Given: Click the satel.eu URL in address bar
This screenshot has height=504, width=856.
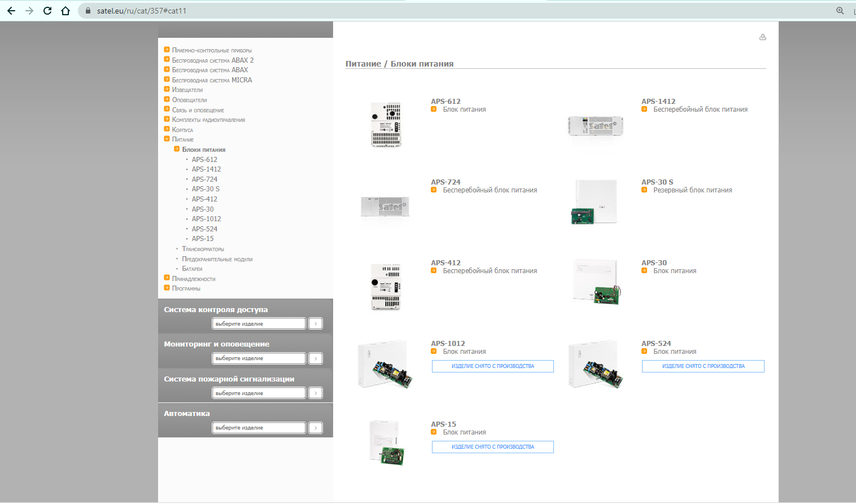Looking at the screenshot, I should pos(142,11).
